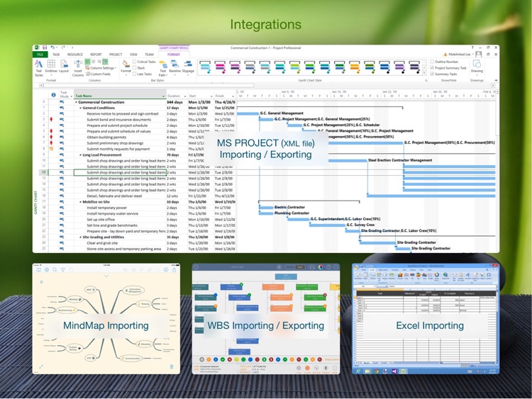Open Text Styles in the Format group
This screenshot has height=399, width=532.
(39, 68)
